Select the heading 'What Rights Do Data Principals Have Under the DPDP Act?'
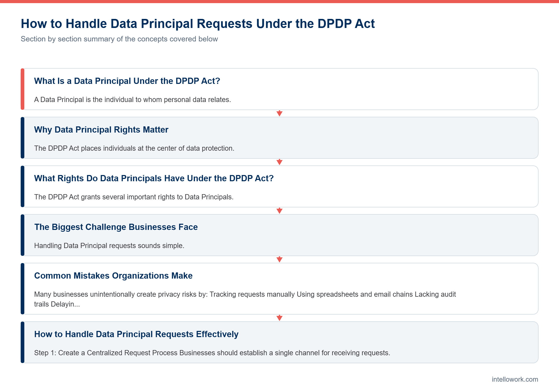This screenshot has height=392, width=559. click(154, 178)
